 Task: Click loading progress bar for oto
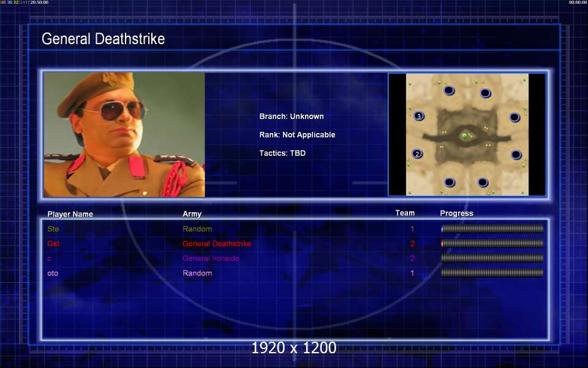click(x=492, y=273)
